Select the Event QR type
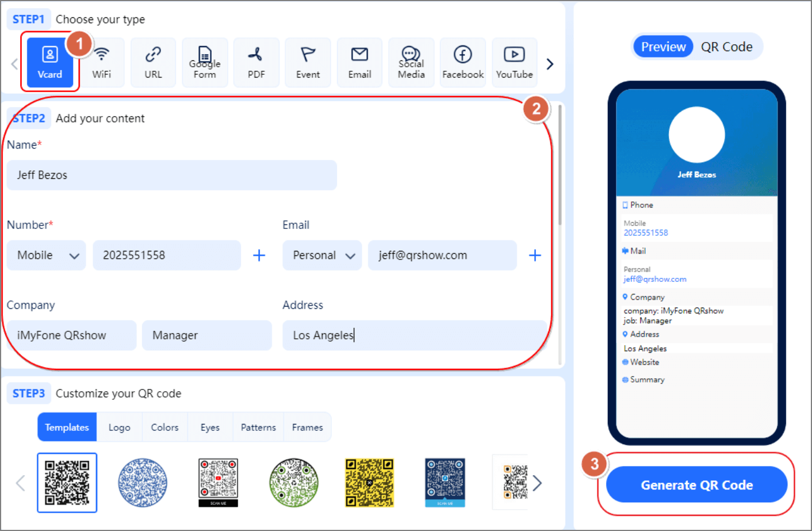 [x=308, y=62]
